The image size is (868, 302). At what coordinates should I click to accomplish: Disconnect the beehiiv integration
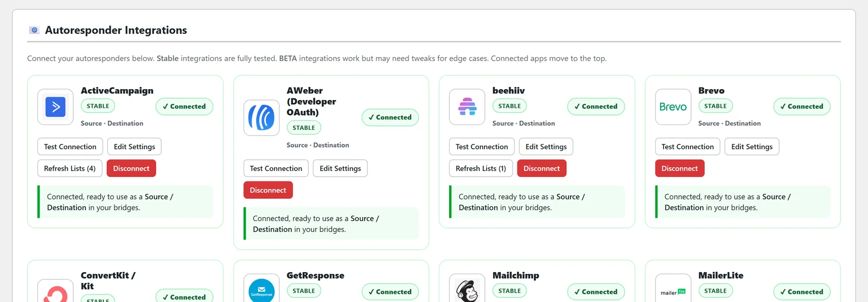(x=542, y=168)
